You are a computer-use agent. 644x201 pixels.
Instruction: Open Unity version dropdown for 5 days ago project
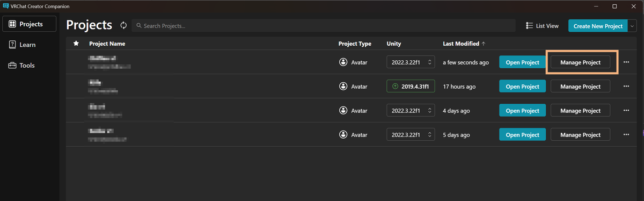(x=411, y=134)
